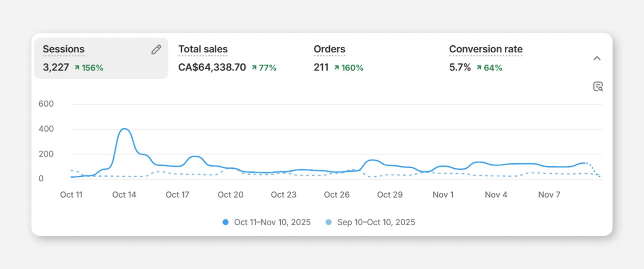Screen dimensions: 644x269
Task: Click the light blue legend dot
Action: point(329,222)
